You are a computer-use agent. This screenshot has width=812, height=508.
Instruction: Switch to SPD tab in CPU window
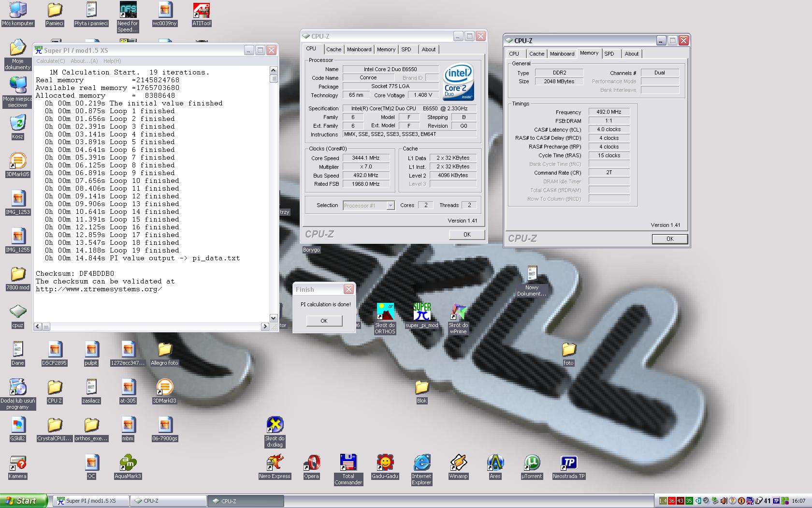coord(406,49)
